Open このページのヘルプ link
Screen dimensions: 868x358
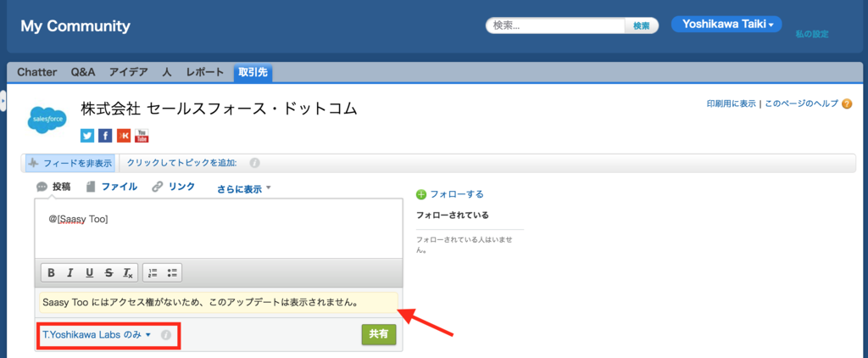[x=802, y=103]
